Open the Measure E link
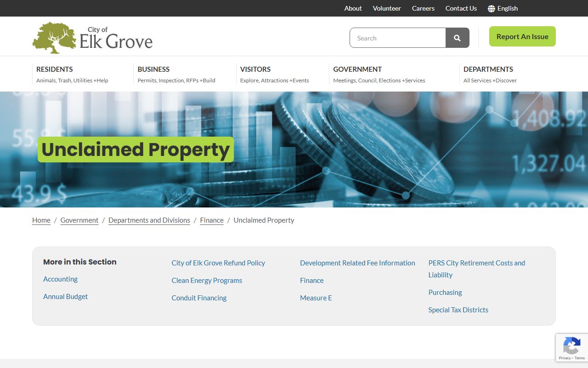This screenshot has width=588, height=368. (316, 298)
